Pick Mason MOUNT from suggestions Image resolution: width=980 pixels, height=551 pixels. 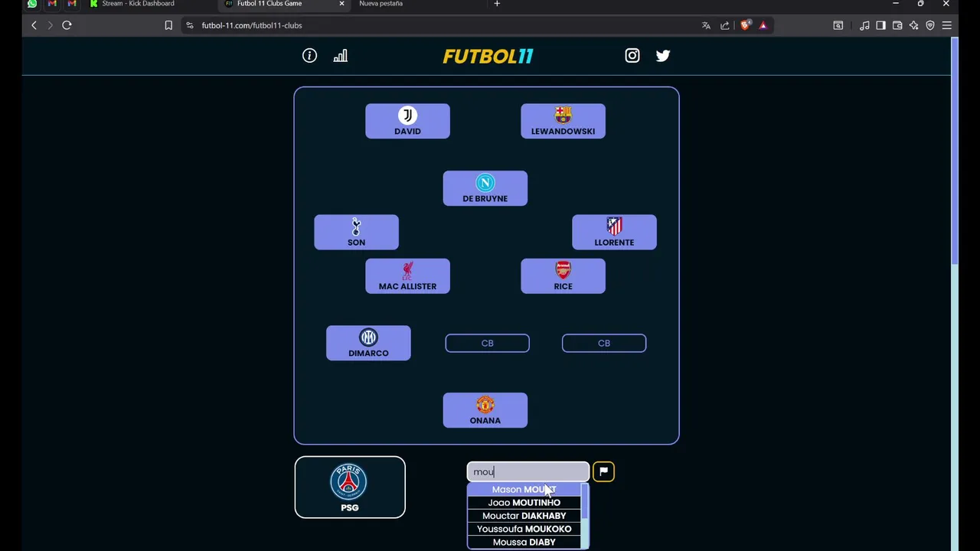pyautogui.click(x=524, y=490)
